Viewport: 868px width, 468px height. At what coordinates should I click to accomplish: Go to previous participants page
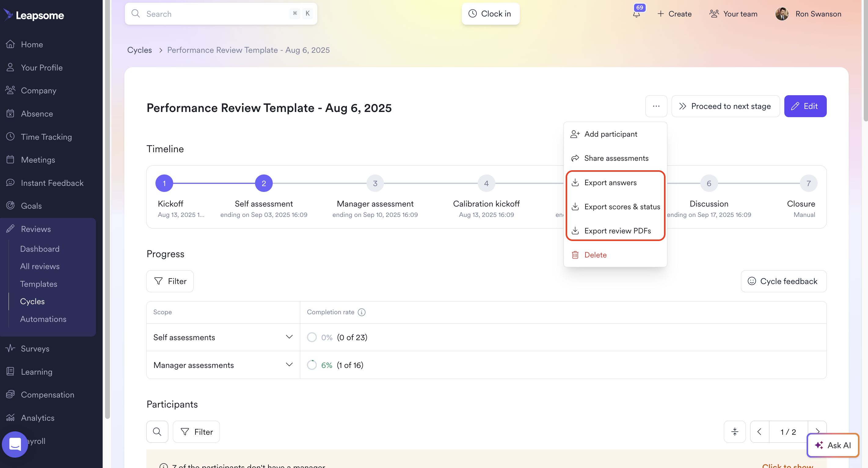click(x=760, y=432)
